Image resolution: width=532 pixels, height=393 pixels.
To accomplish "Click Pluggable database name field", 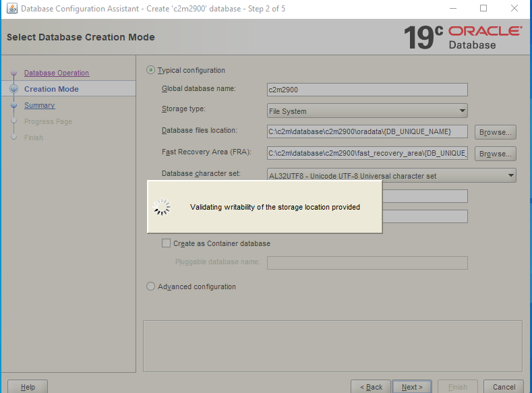I will point(367,263).
